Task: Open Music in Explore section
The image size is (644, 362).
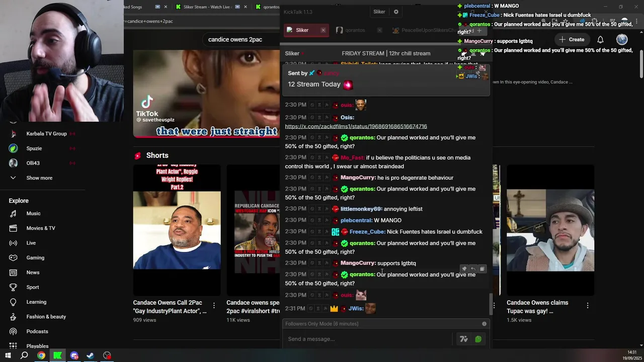Action: pyautogui.click(x=33, y=214)
